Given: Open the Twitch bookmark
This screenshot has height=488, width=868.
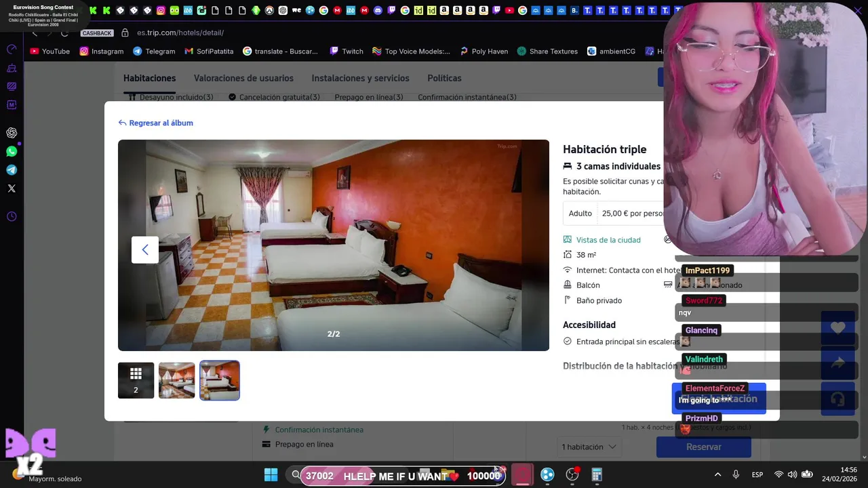Looking at the screenshot, I should [347, 51].
